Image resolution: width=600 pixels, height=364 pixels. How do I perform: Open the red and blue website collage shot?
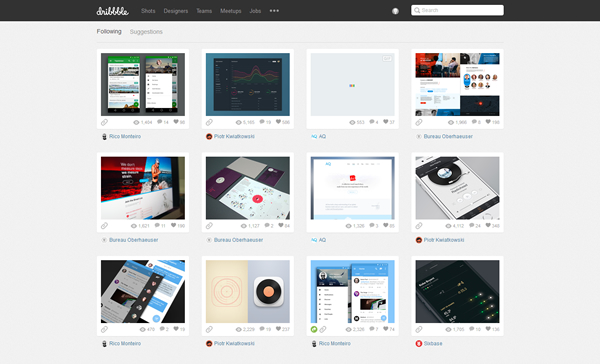[x=457, y=84]
